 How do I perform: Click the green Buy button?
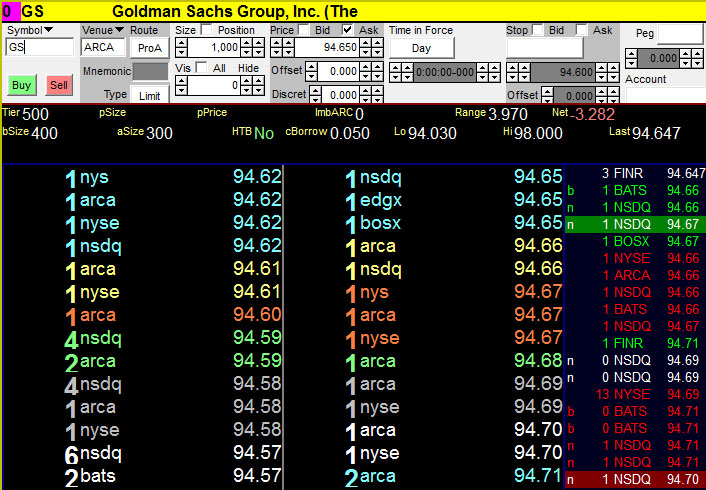coord(21,85)
